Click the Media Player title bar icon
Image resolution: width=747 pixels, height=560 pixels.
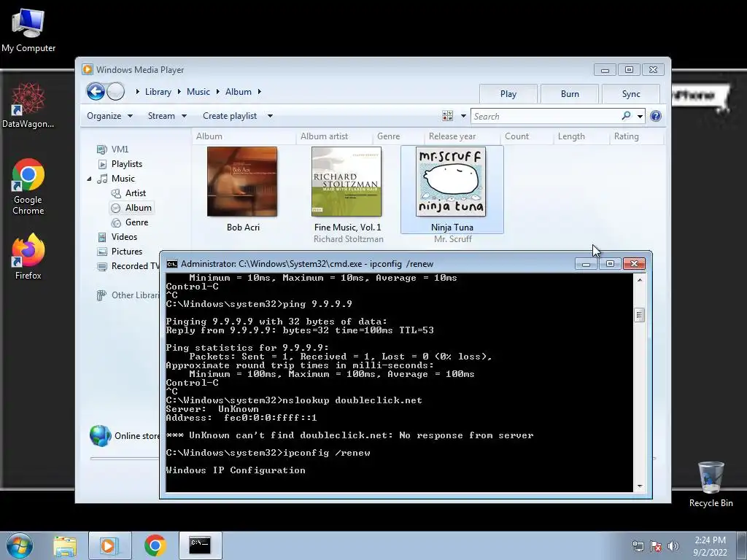(88, 69)
